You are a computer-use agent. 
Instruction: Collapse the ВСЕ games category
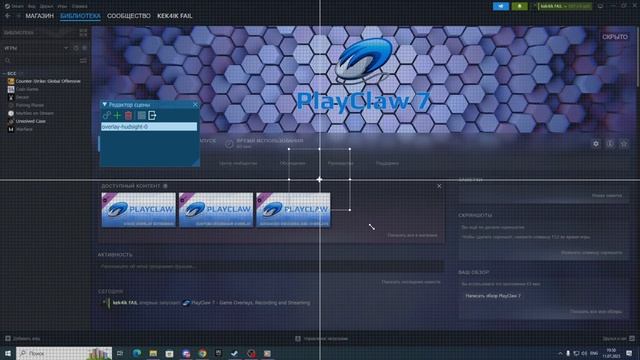click(x=4, y=73)
